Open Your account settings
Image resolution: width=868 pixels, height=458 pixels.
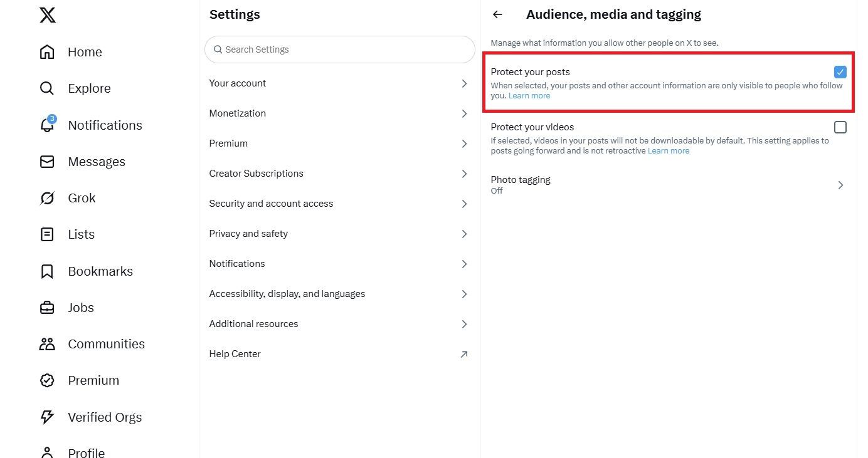(340, 83)
